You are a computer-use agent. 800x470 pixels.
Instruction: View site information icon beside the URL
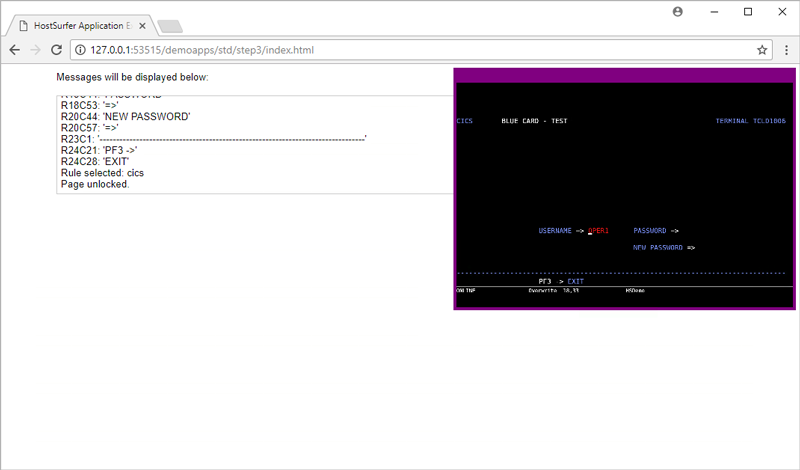click(x=80, y=50)
